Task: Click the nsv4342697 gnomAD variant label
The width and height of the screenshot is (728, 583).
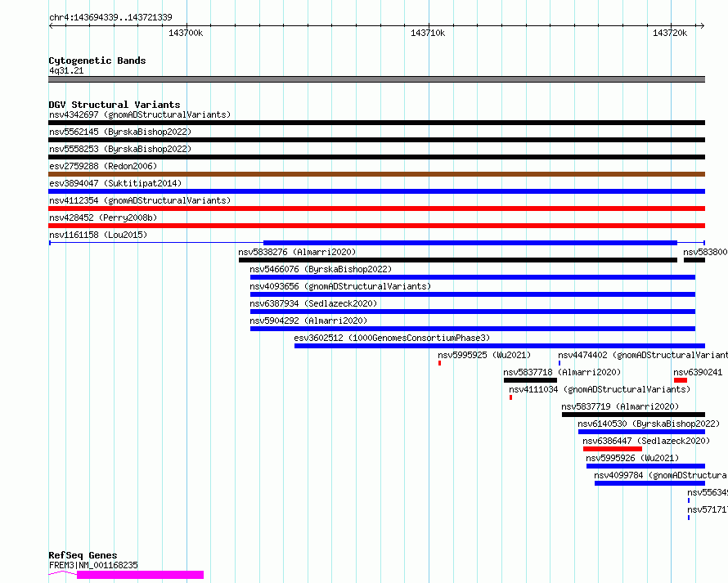Action: pyautogui.click(x=140, y=114)
